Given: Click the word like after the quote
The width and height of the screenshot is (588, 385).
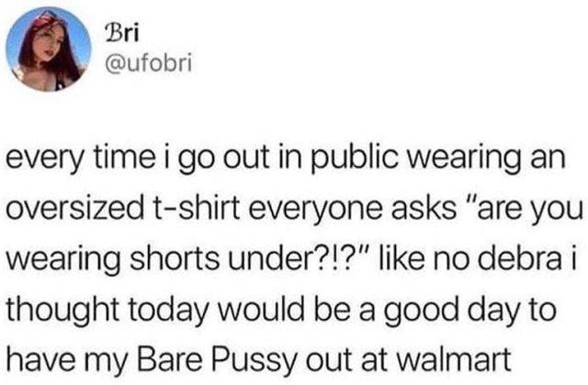Looking at the screenshot, I should [x=402, y=259].
